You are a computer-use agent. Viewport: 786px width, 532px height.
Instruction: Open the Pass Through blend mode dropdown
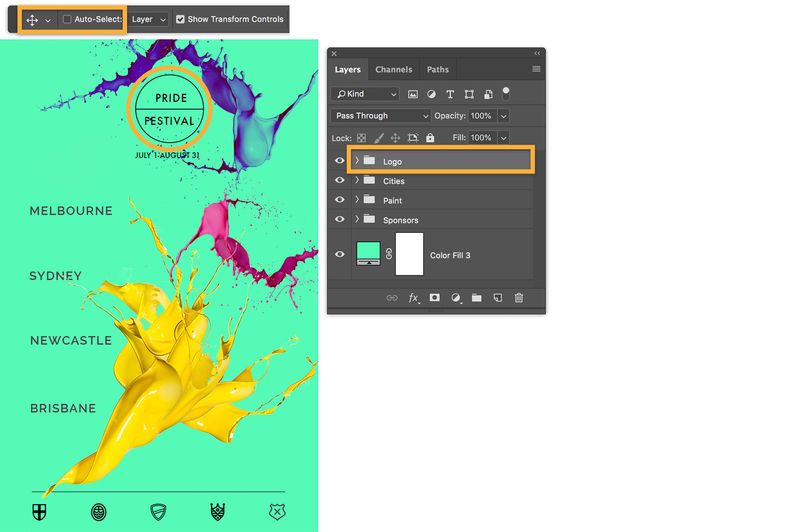pyautogui.click(x=380, y=116)
